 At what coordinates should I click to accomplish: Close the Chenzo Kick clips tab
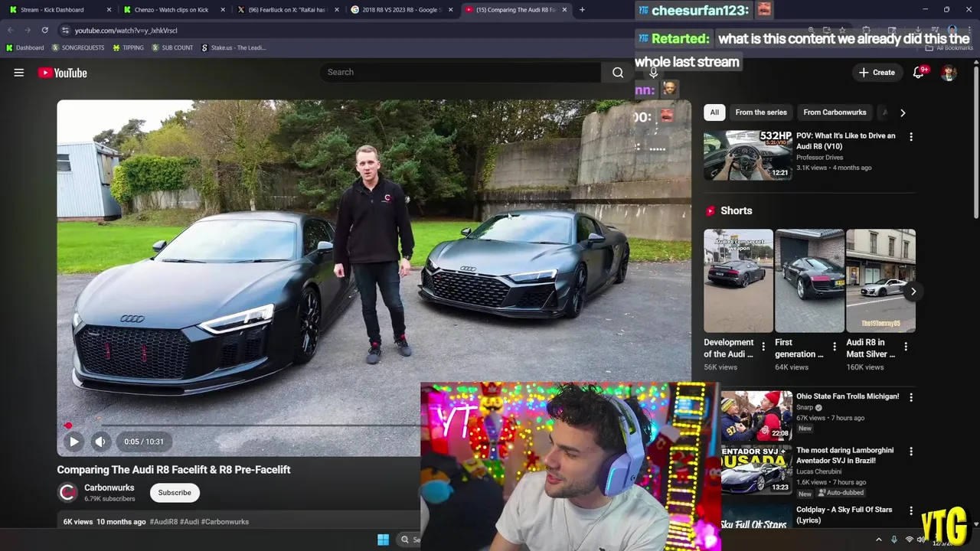pos(223,10)
